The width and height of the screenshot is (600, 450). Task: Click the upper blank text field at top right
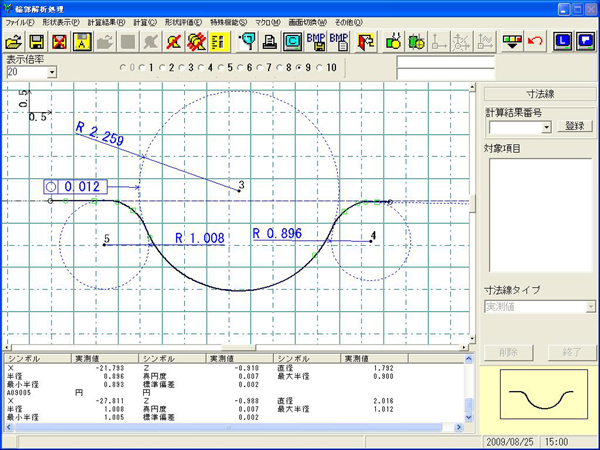pos(446,62)
